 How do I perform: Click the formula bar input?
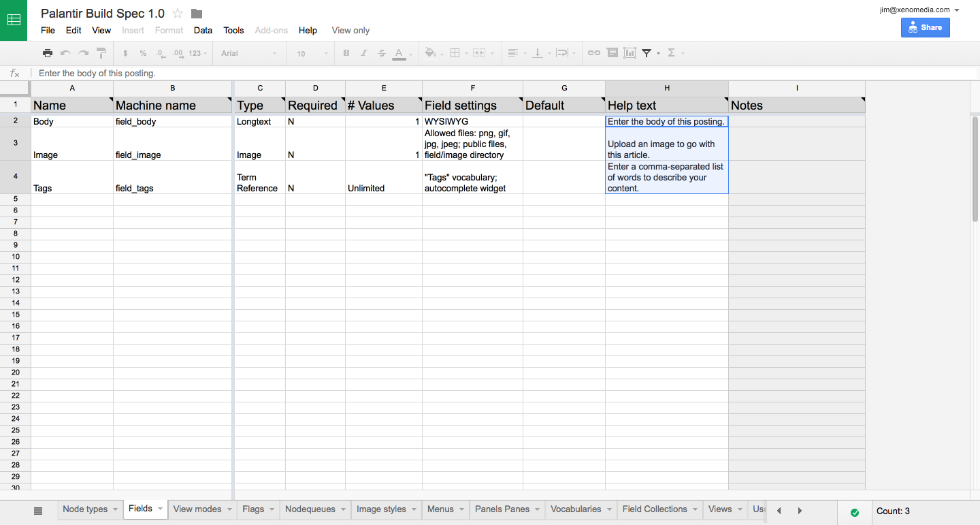504,73
